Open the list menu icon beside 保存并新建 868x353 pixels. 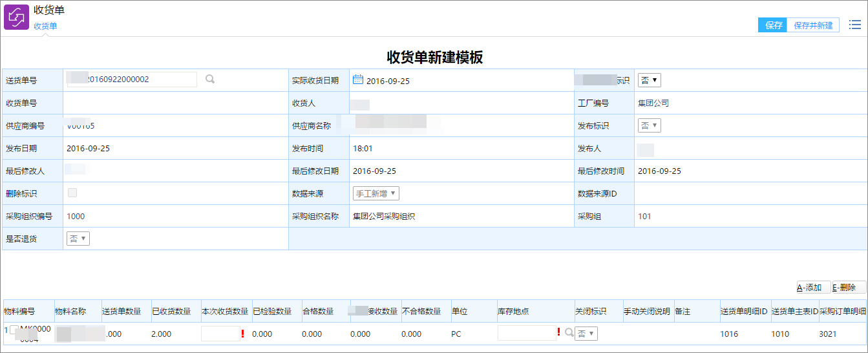(854, 25)
